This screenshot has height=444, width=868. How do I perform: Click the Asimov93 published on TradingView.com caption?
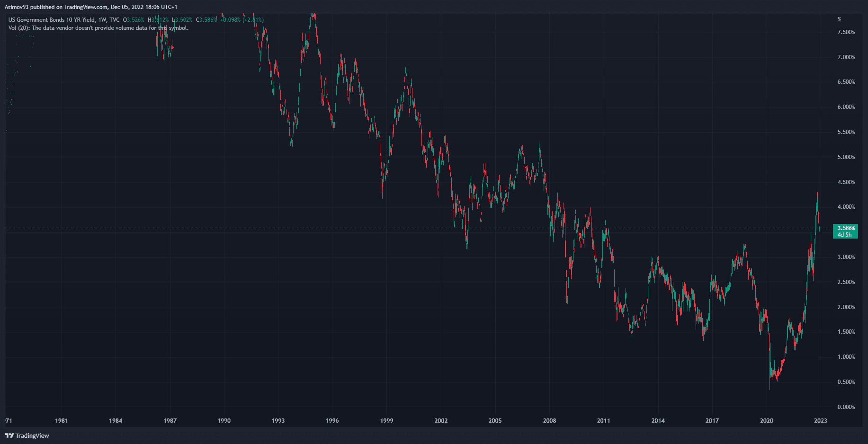point(91,7)
